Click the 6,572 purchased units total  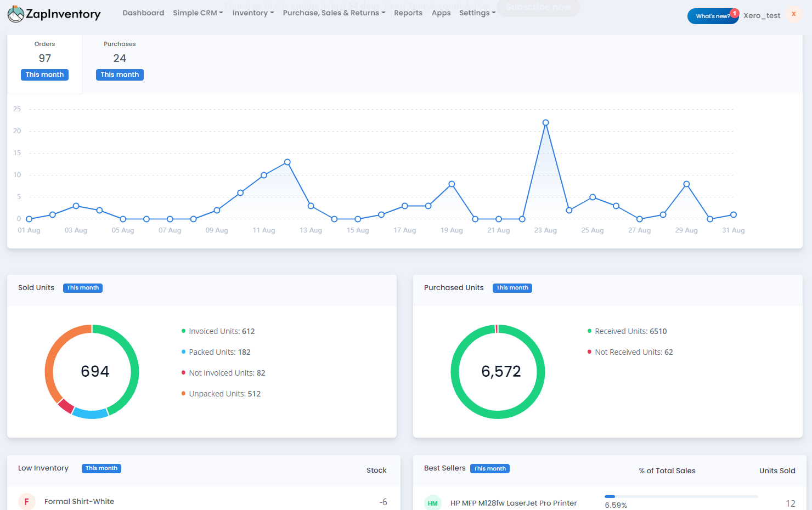pos(501,371)
